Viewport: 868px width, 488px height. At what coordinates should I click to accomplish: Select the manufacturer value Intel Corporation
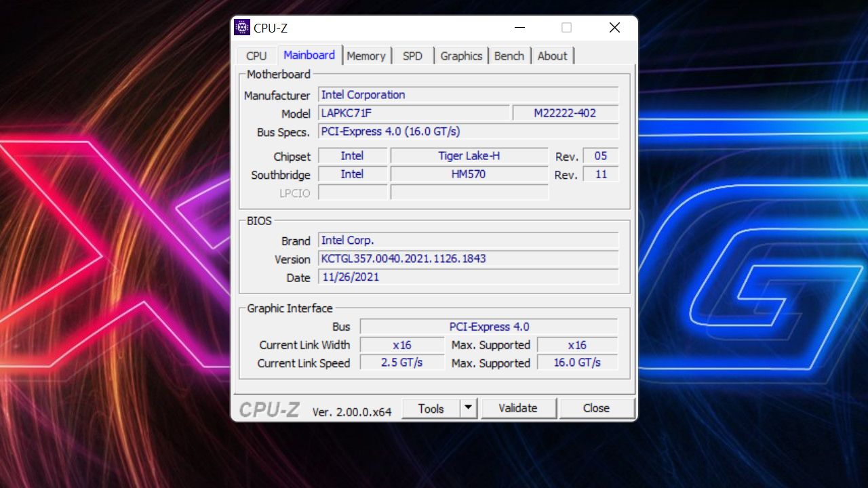click(x=469, y=95)
